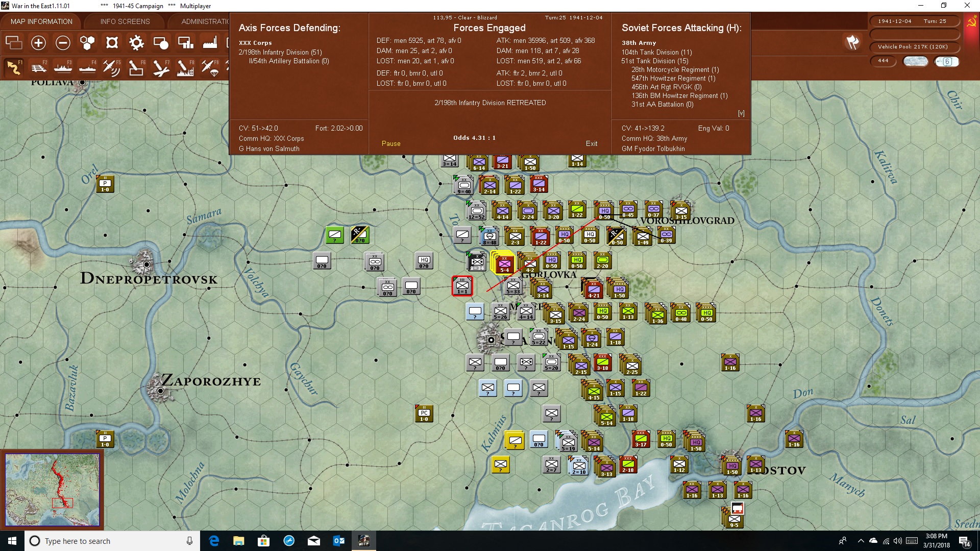
Task: Select the F9 air transport mode
Action: [x=210, y=67]
